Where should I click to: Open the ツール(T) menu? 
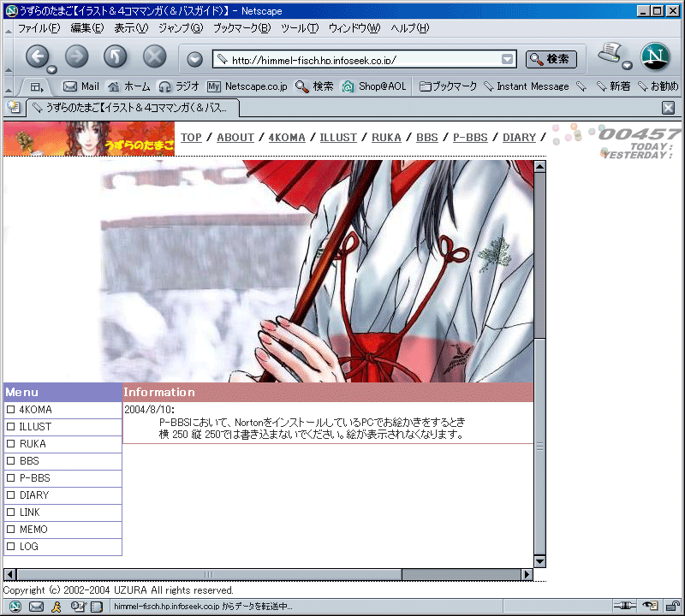tap(300, 28)
